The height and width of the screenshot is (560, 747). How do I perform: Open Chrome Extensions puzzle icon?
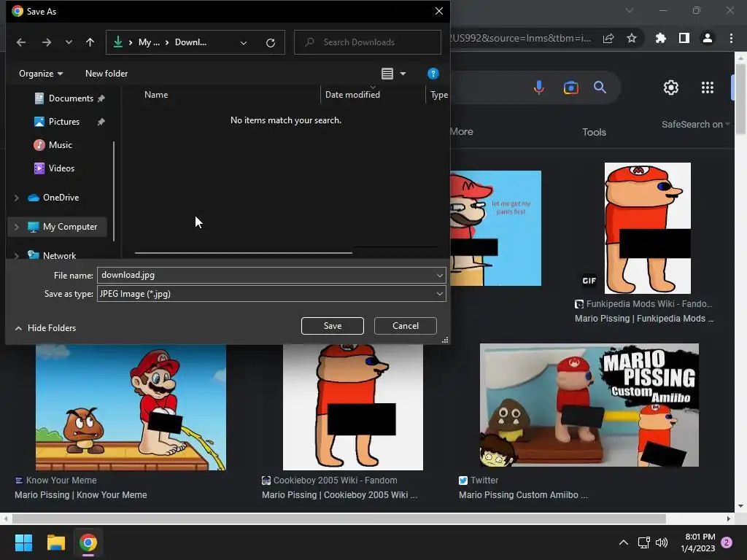[x=661, y=38]
